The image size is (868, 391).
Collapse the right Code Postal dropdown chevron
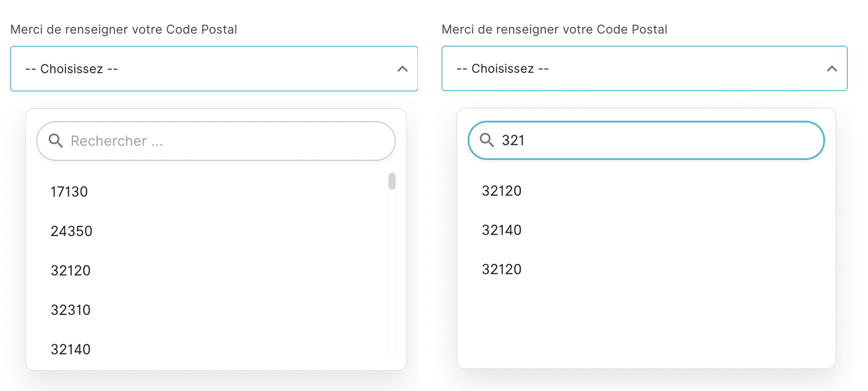tap(832, 68)
